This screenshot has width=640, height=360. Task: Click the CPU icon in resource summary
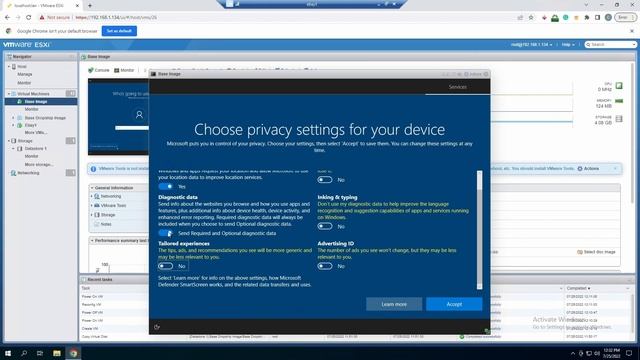click(619, 86)
